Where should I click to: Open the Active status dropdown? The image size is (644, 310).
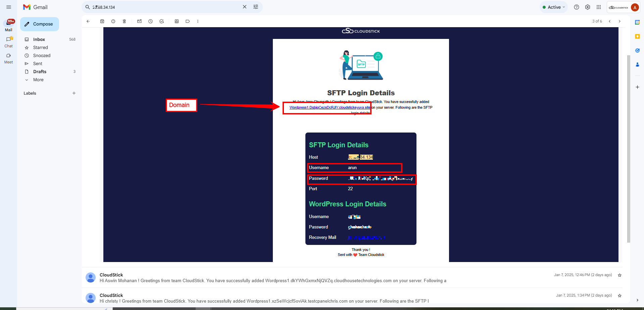click(554, 7)
